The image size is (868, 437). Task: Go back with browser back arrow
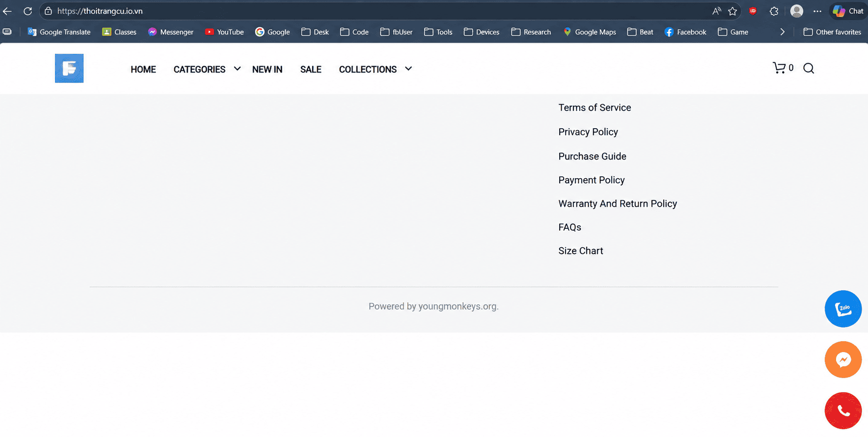point(7,11)
